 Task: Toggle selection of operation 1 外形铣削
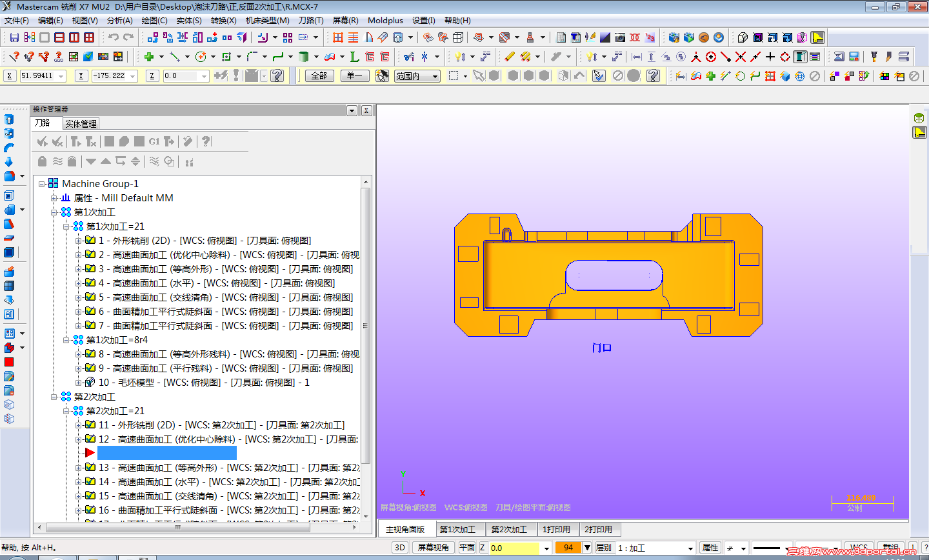click(x=90, y=241)
